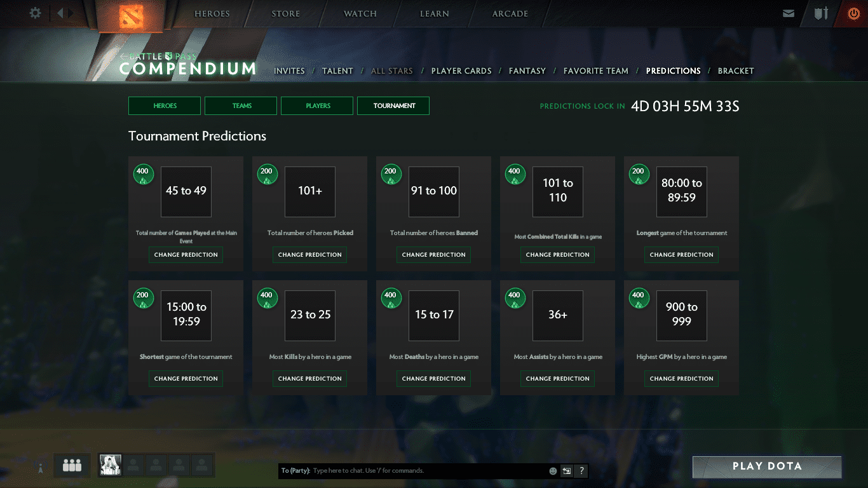The width and height of the screenshot is (868, 488).
Task: Click your own party slot avatar
Action: pyautogui.click(x=111, y=465)
